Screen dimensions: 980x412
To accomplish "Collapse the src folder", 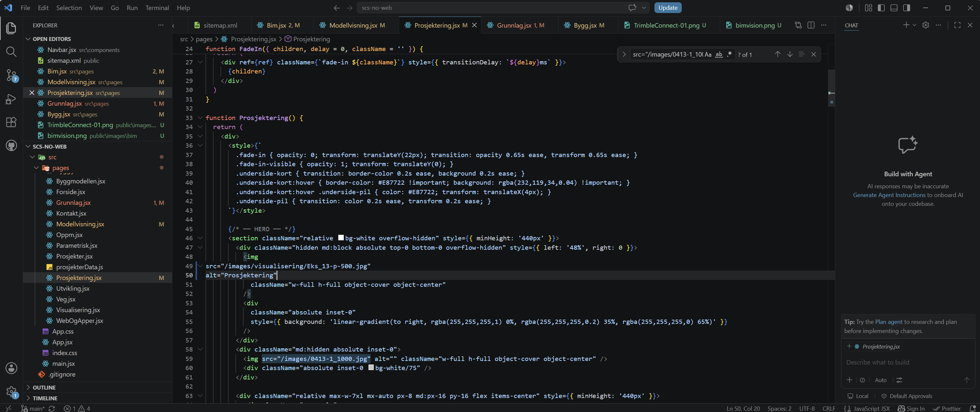I will [x=32, y=157].
